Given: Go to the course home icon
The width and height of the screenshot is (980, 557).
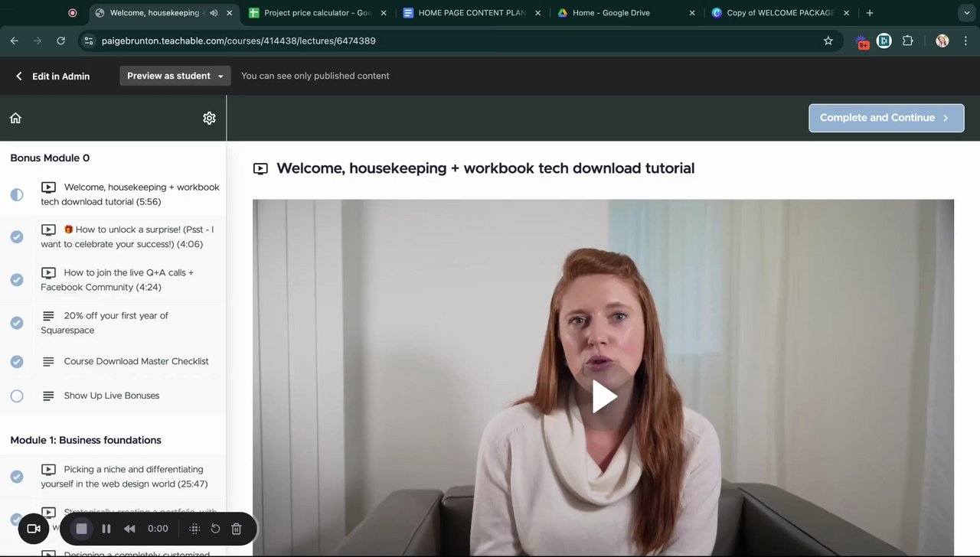Looking at the screenshot, I should pos(15,118).
